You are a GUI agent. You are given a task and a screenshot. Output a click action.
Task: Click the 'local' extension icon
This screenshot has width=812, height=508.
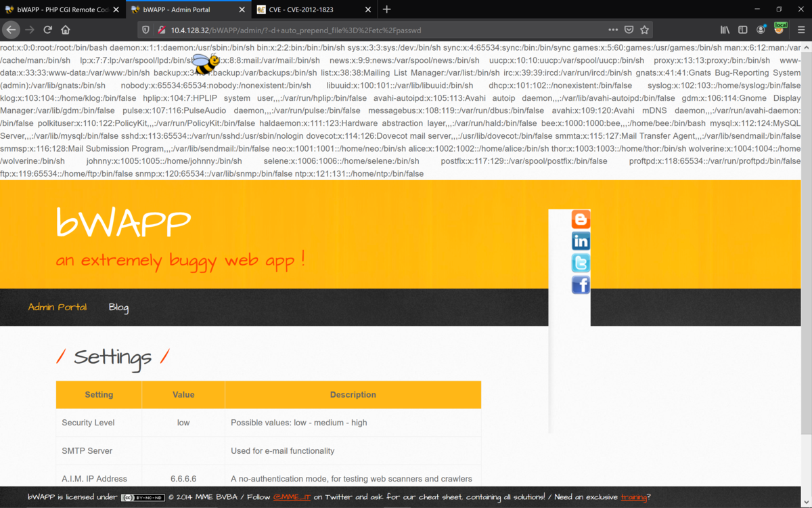coord(780,28)
